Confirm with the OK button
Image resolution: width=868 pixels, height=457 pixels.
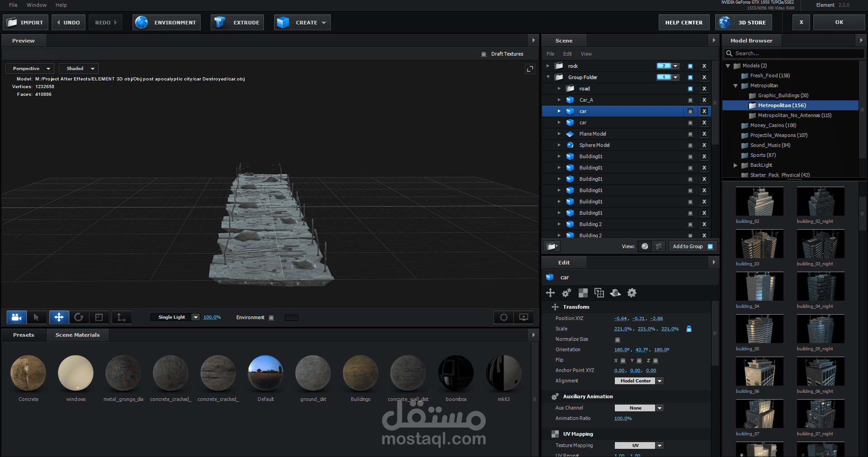pos(839,22)
